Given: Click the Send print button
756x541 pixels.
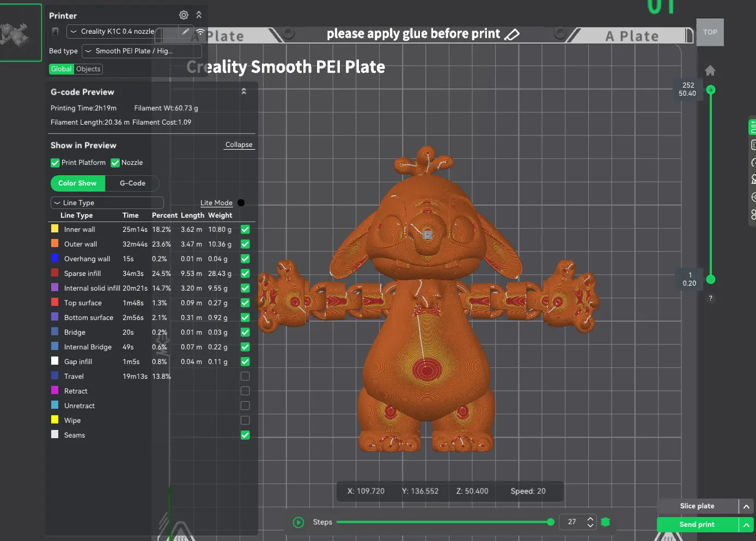Looking at the screenshot, I should tap(697, 525).
